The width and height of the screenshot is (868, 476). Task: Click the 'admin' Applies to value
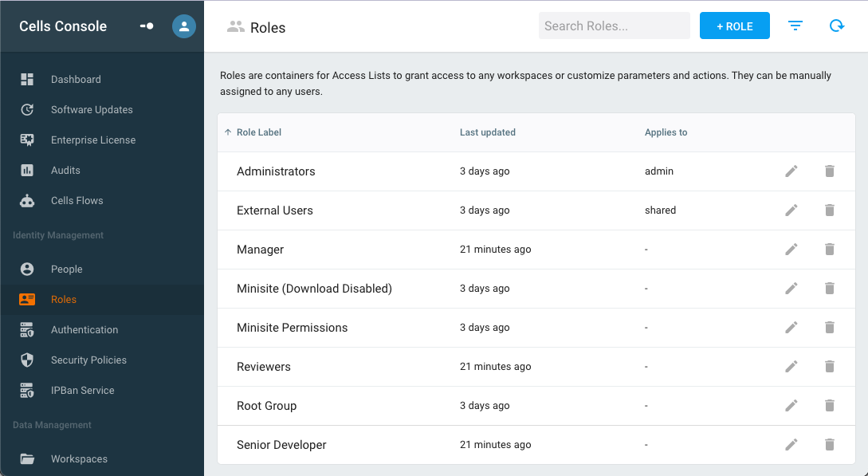[x=659, y=171]
